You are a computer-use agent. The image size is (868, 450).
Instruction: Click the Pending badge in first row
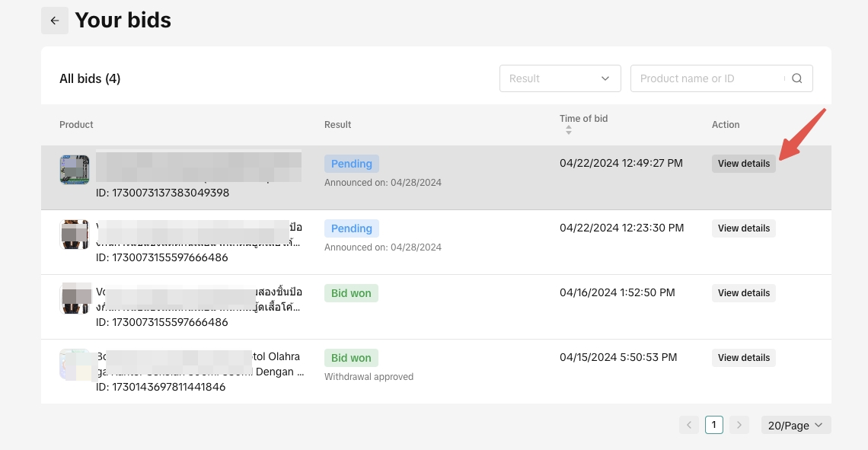click(351, 164)
